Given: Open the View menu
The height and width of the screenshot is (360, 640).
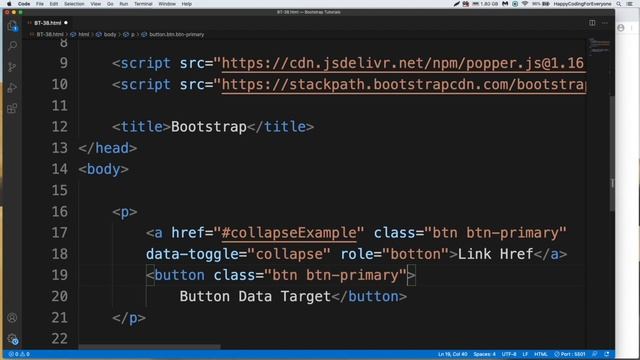Looking at the screenshot, I should pos(96,4).
